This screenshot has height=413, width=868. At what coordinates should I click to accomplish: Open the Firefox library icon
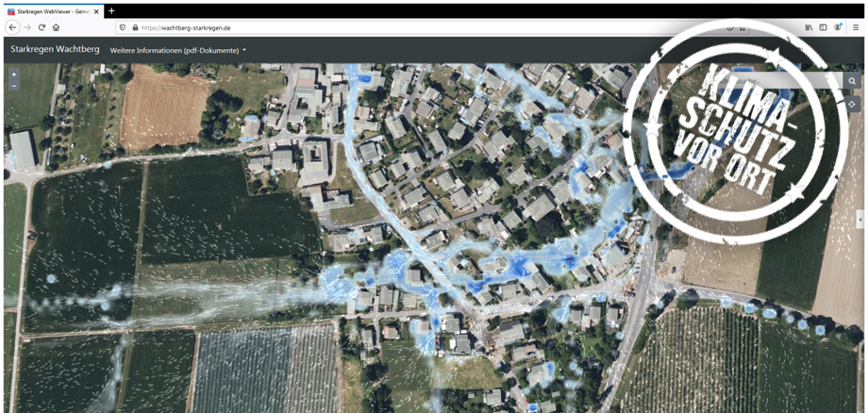tap(809, 28)
